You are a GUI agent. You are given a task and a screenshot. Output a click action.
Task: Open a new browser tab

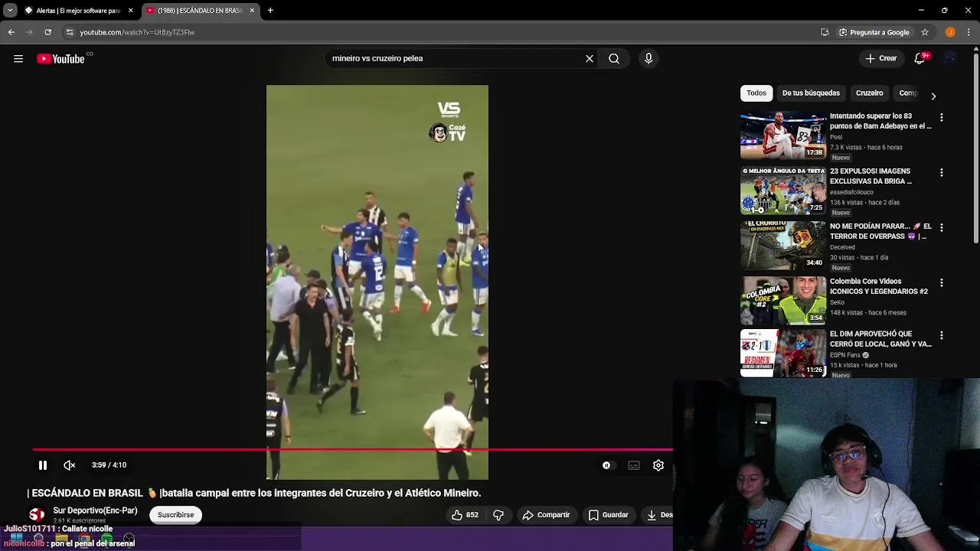(270, 11)
